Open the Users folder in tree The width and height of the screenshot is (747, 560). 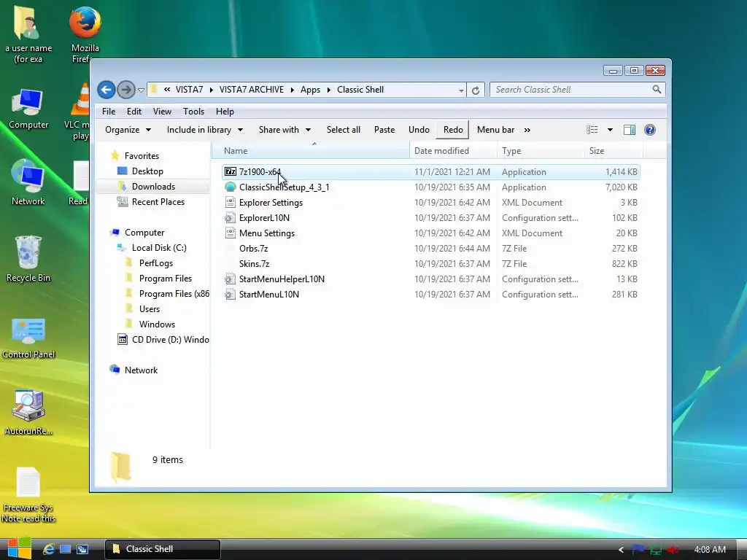pyautogui.click(x=149, y=308)
